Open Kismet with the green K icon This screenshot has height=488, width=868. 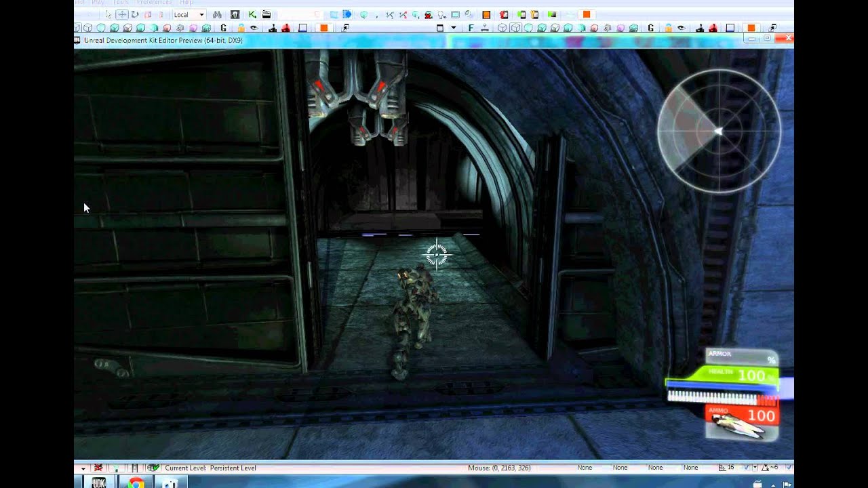252,14
